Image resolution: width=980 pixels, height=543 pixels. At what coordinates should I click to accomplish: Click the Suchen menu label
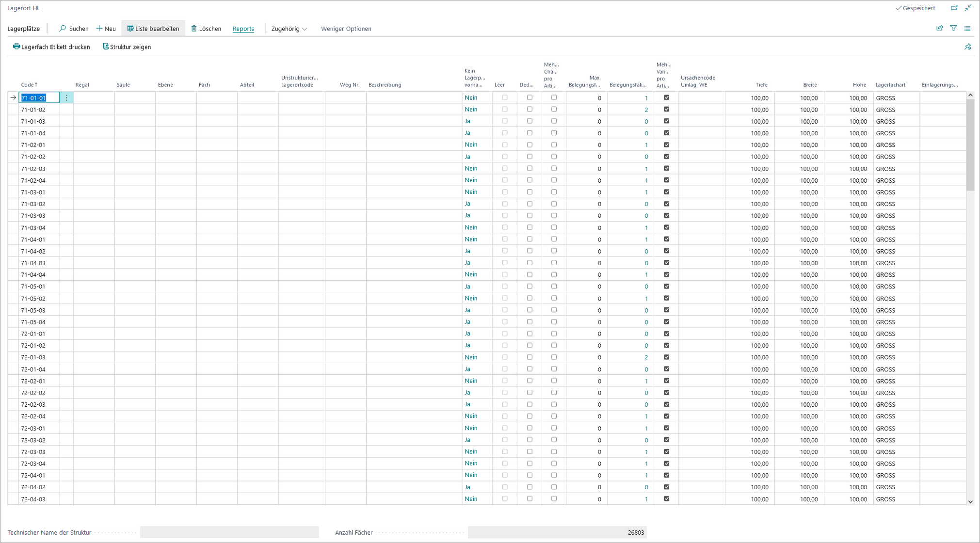tap(79, 29)
